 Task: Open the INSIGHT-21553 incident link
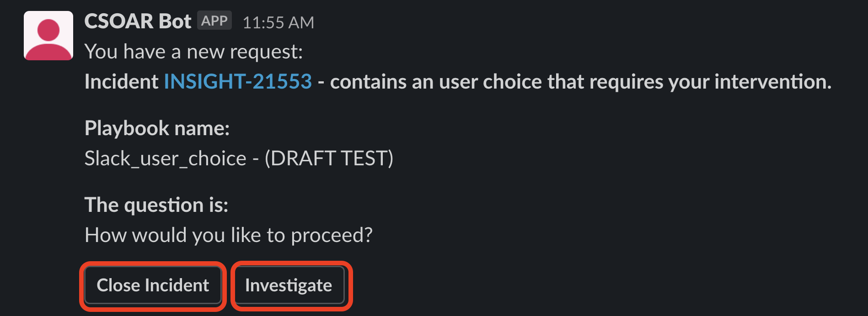pyautogui.click(x=238, y=82)
